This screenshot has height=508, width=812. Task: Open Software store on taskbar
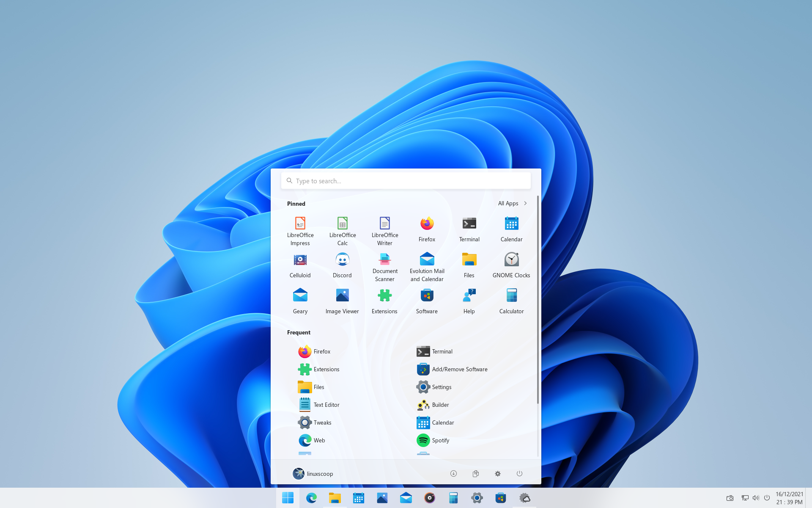(501, 498)
